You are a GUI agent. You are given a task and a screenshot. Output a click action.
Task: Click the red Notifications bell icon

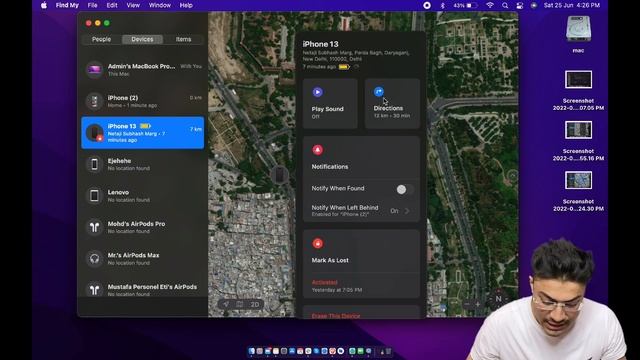coord(318,150)
